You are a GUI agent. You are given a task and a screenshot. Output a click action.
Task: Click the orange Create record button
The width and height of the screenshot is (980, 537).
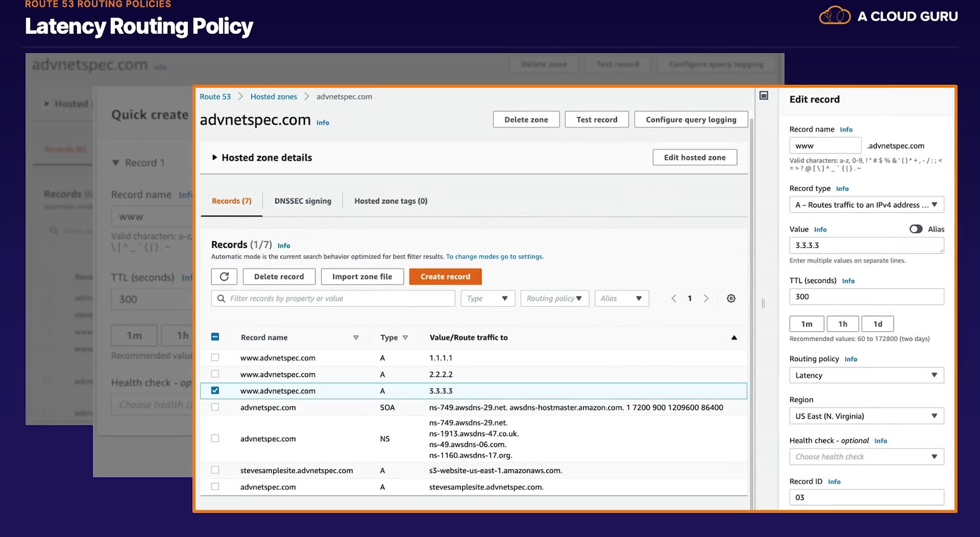tap(445, 277)
